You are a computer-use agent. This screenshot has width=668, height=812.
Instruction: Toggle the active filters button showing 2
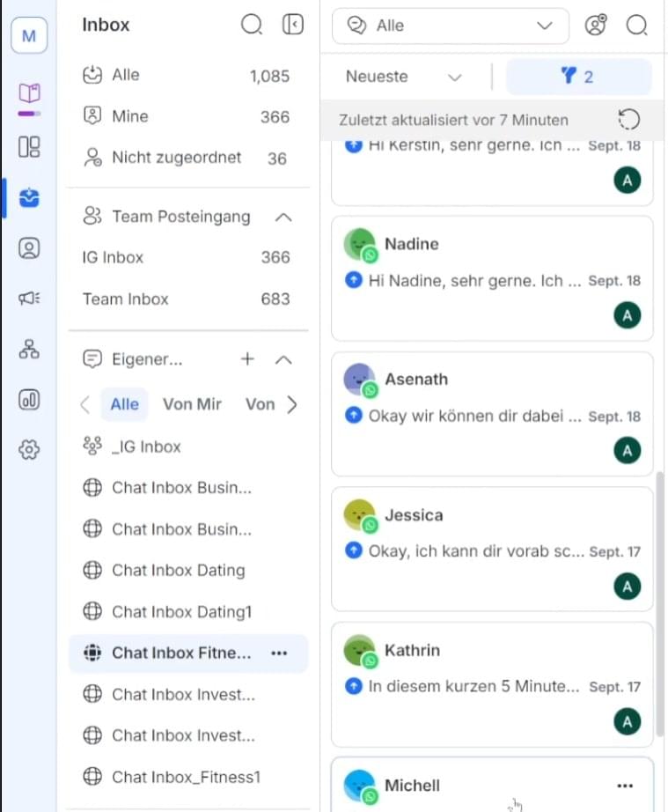[578, 77]
